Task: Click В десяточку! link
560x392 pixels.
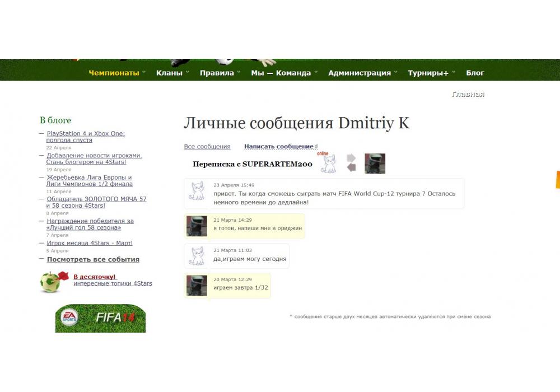Action: tap(95, 277)
